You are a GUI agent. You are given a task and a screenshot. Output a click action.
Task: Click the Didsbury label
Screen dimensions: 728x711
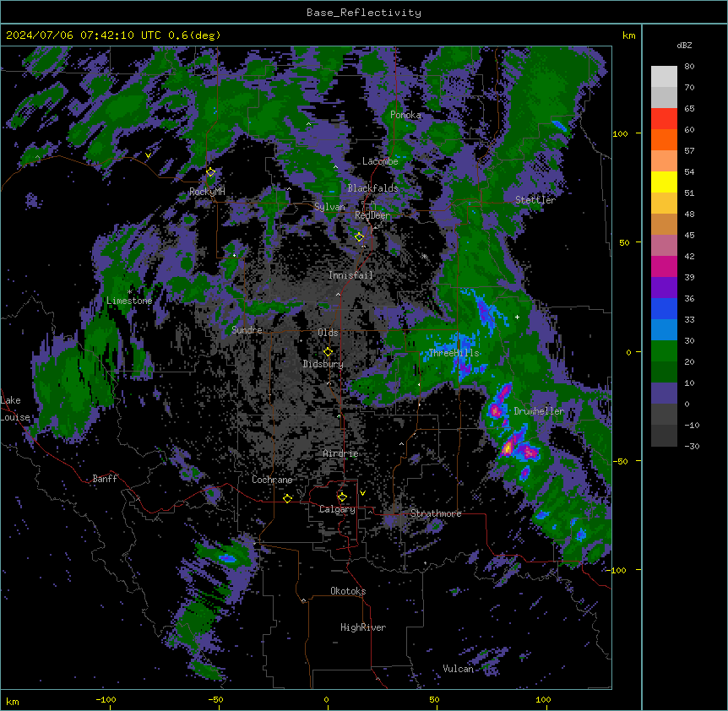(x=323, y=364)
